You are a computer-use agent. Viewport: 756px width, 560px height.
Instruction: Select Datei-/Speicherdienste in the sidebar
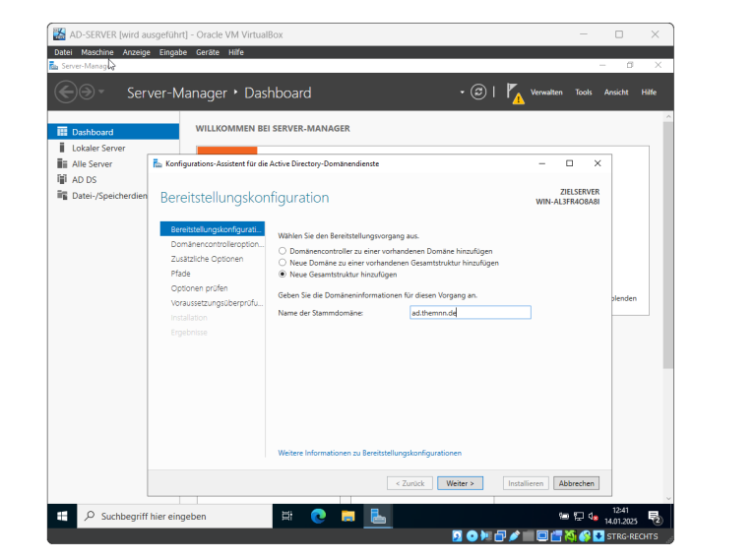pyautogui.click(x=102, y=196)
